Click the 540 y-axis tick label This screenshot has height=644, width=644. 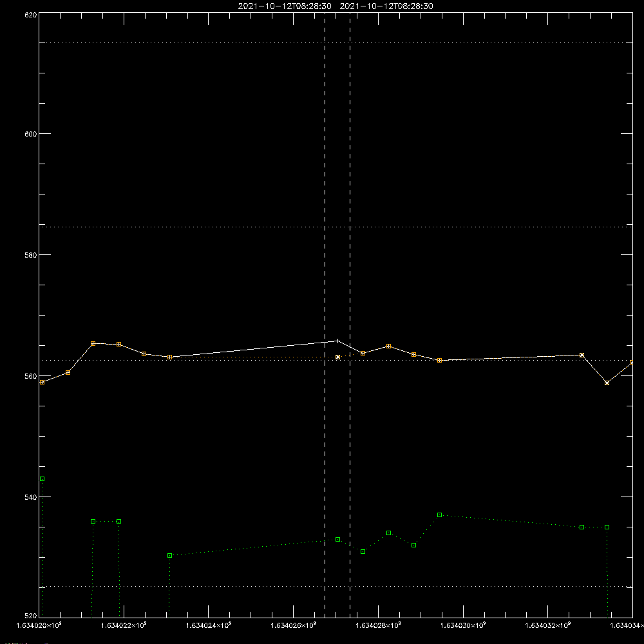[31, 497]
